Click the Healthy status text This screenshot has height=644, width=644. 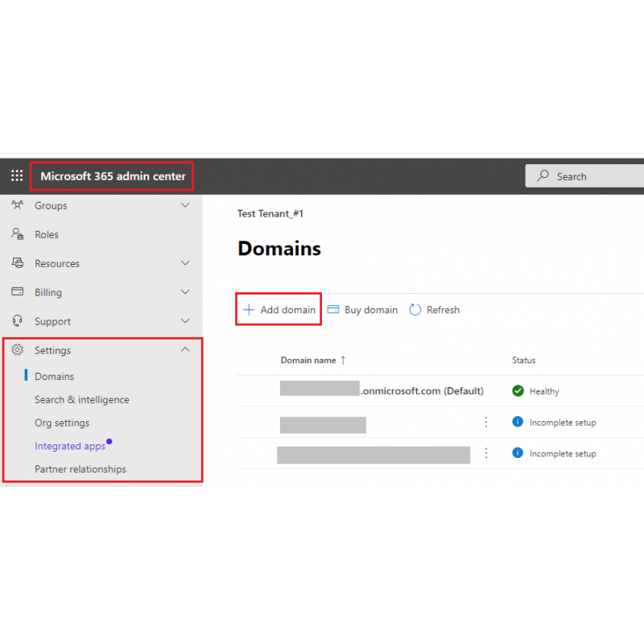pyautogui.click(x=544, y=391)
